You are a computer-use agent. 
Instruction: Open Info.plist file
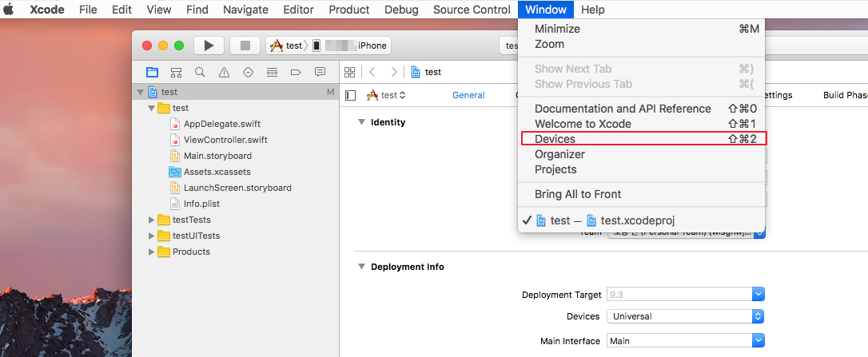point(201,204)
